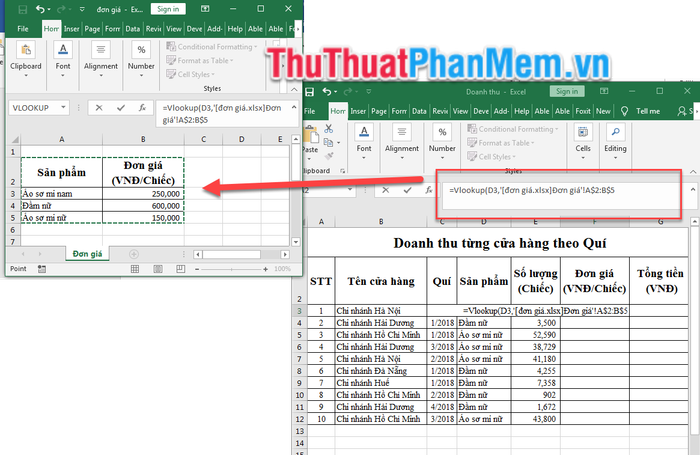The image size is (700, 455).
Task: Select the Đơn giá sheet tab
Action: 88,254
